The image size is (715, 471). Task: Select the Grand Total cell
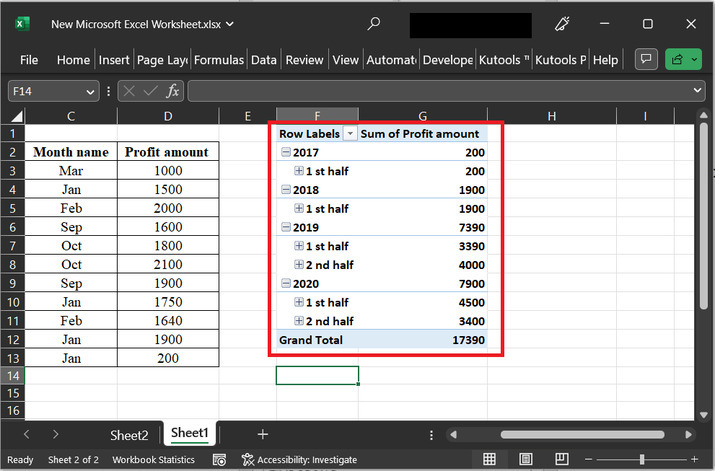(x=317, y=340)
